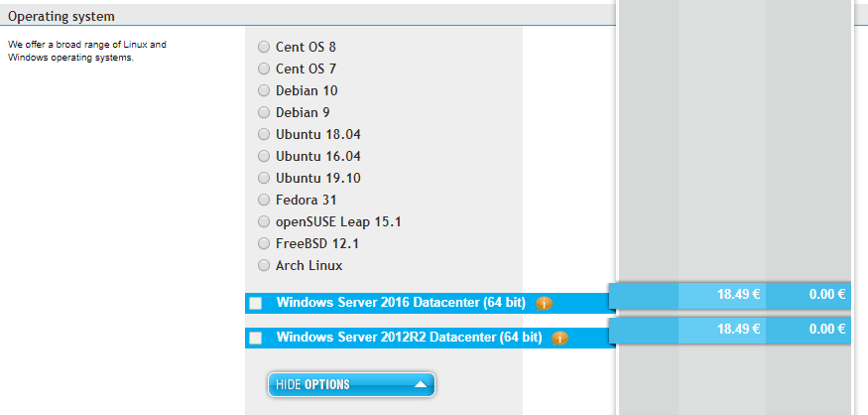Click the Windows Server 2016 Datacenter label
868x415 pixels.
401,303
